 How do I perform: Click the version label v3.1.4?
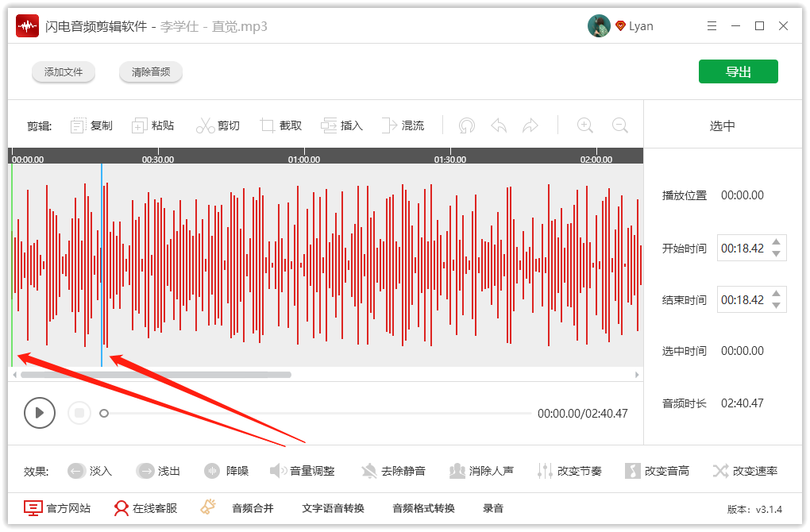pyautogui.click(x=754, y=509)
